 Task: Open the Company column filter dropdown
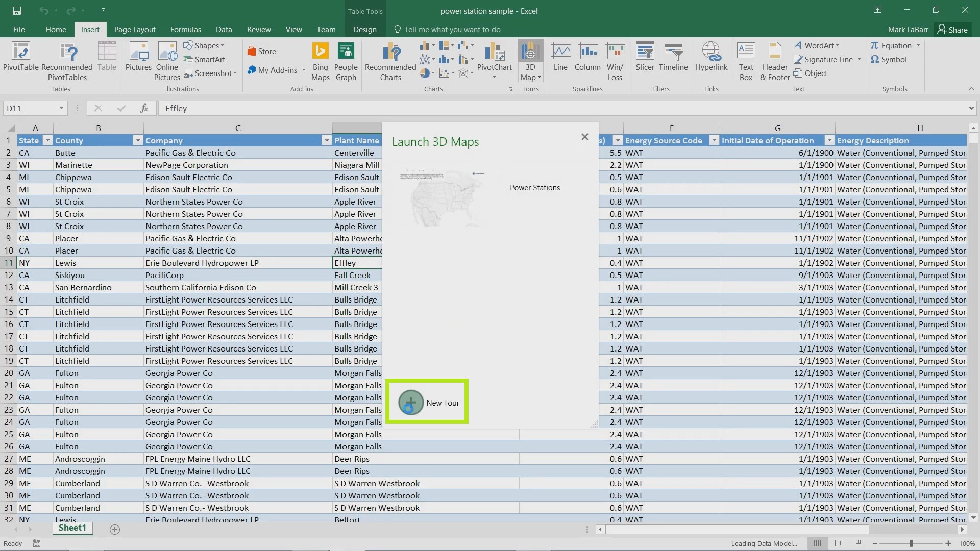327,140
